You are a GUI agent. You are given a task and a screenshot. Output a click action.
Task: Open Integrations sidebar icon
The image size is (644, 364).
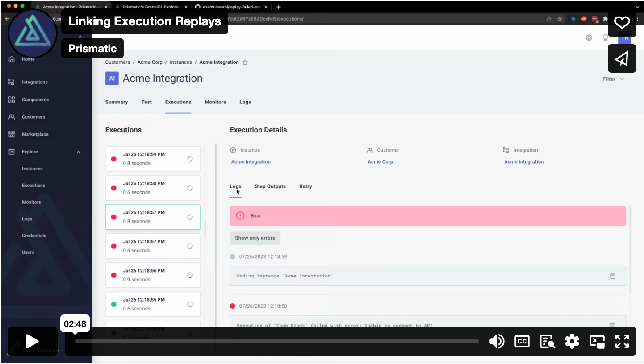tap(12, 82)
